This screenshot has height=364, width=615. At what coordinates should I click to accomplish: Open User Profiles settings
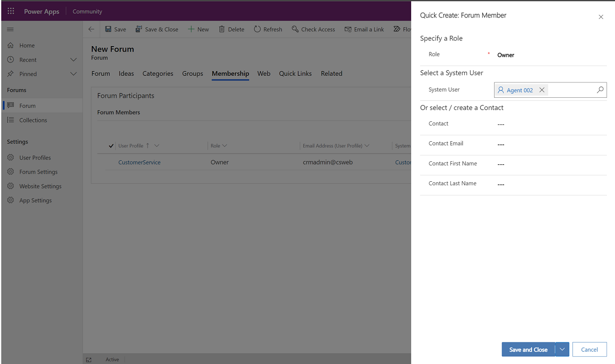(35, 158)
